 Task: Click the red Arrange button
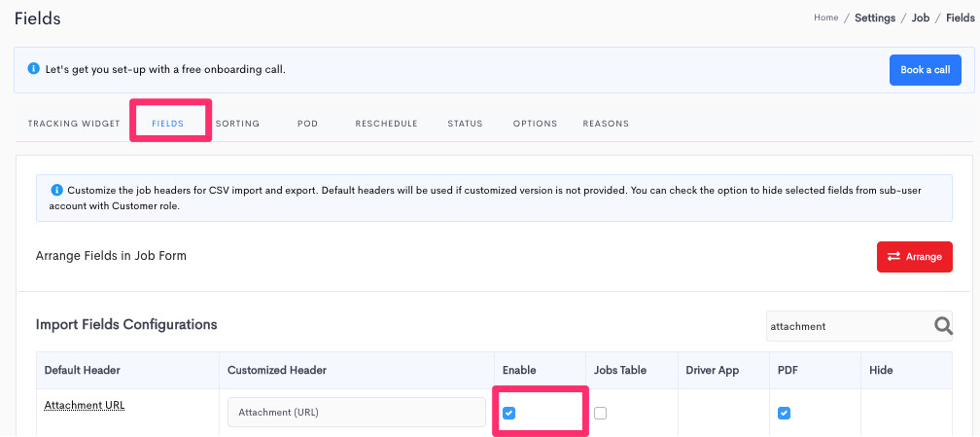[914, 257]
